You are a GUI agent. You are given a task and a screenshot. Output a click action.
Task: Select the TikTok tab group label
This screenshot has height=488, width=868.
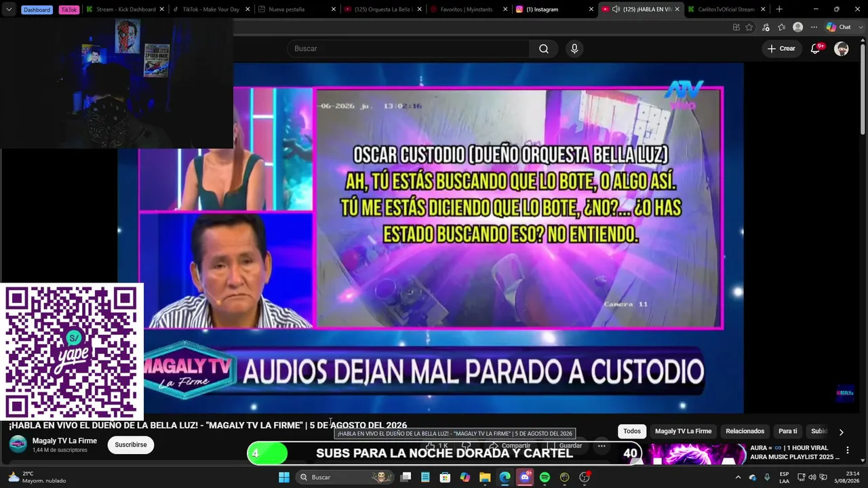pyautogui.click(x=68, y=9)
